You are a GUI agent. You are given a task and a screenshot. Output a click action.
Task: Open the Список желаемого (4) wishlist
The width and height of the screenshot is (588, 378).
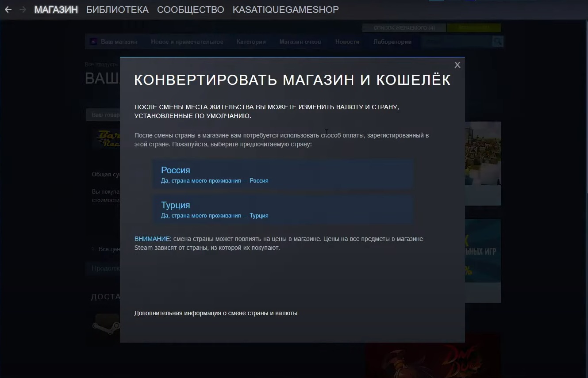[x=404, y=28]
